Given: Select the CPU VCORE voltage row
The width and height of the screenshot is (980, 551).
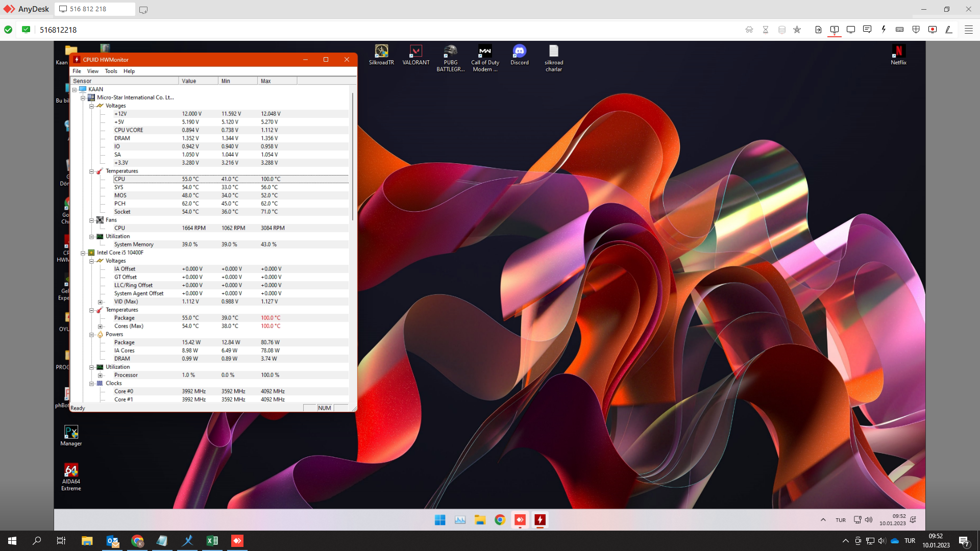Looking at the screenshot, I should 231,130.
